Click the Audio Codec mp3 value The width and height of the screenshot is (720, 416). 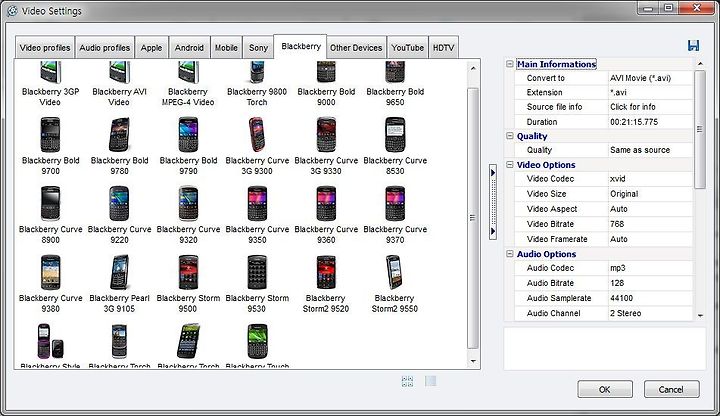click(650, 268)
